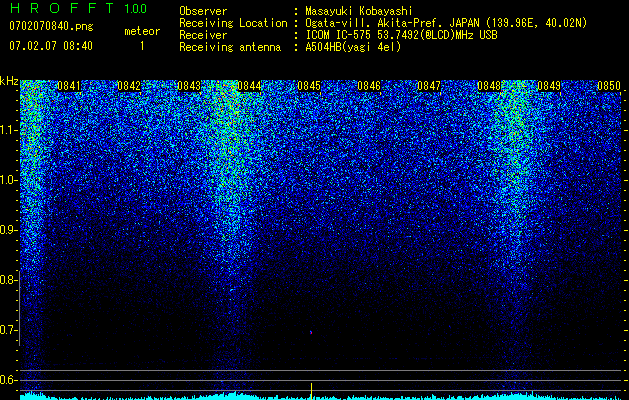
Task: Click the 0848 time marker
Action: 489,86
